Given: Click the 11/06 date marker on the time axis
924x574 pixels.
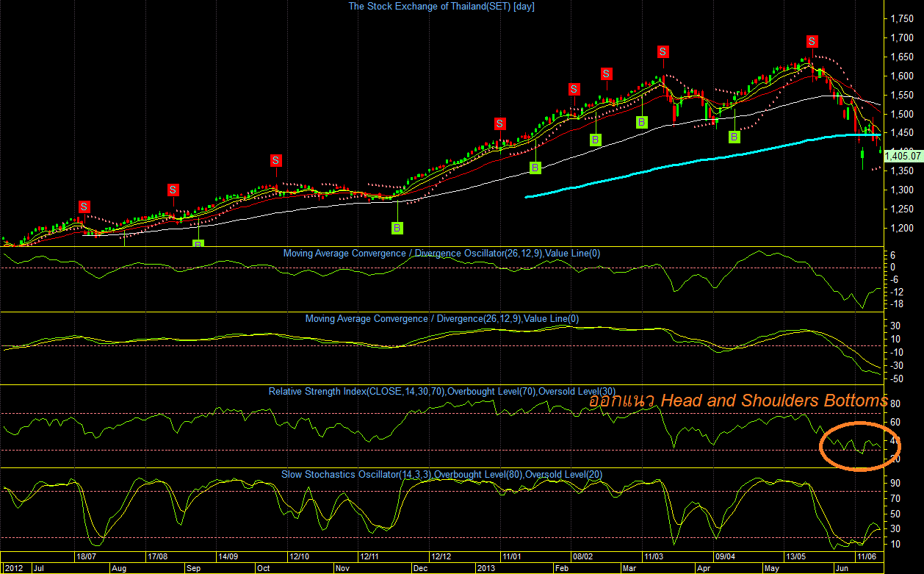Looking at the screenshot, I should pyautogui.click(x=867, y=556).
